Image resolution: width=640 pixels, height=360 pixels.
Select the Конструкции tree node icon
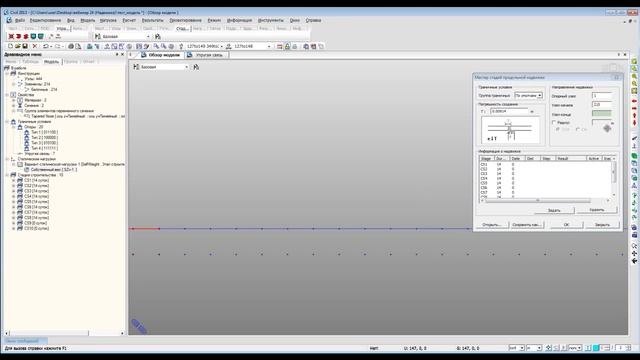click(13, 73)
